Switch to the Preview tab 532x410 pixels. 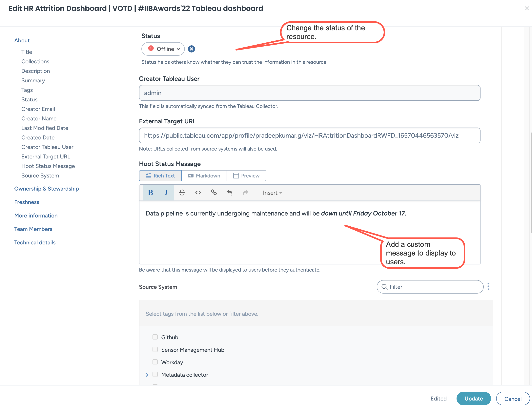coord(246,176)
